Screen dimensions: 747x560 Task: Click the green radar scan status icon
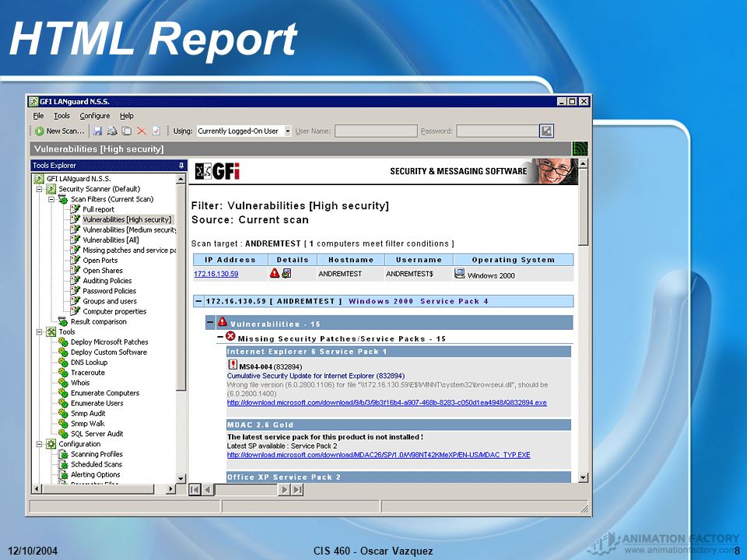tap(580, 149)
